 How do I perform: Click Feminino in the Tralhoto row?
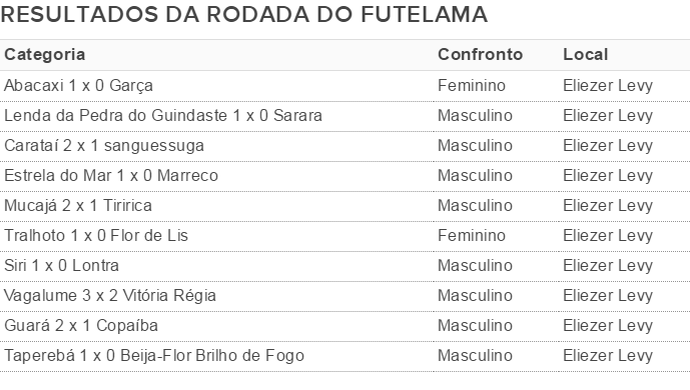coord(471,235)
